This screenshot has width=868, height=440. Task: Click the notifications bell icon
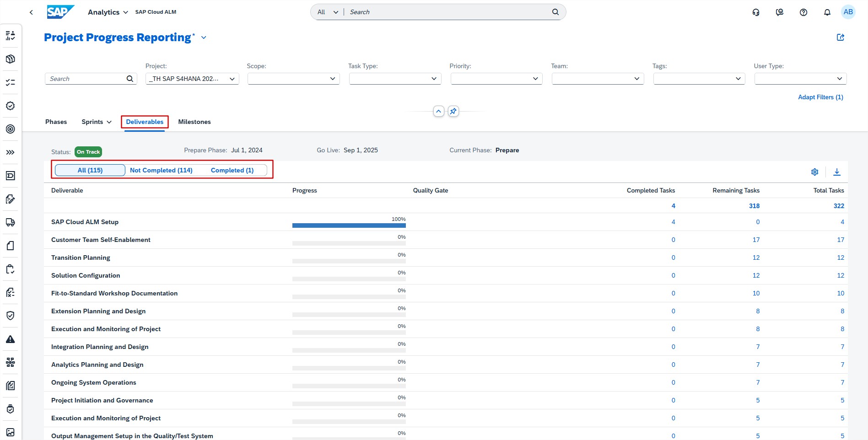pyautogui.click(x=827, y=12)
